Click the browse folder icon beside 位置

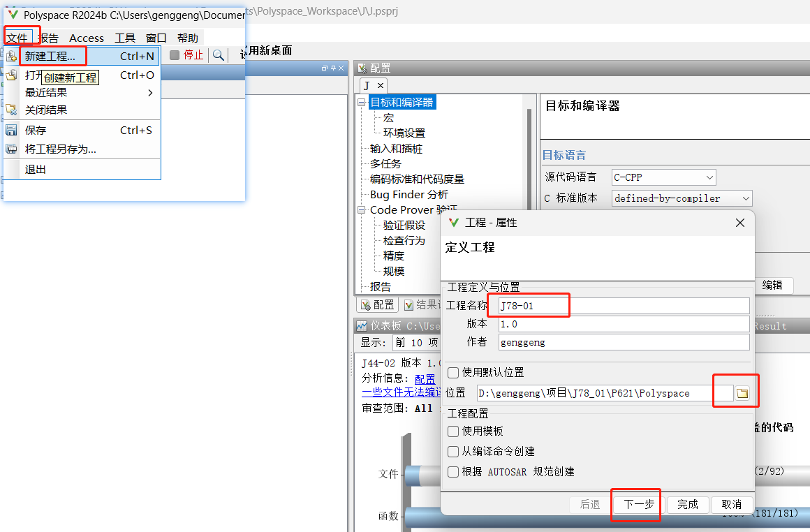pyautogui.click(x=742, y=393)
